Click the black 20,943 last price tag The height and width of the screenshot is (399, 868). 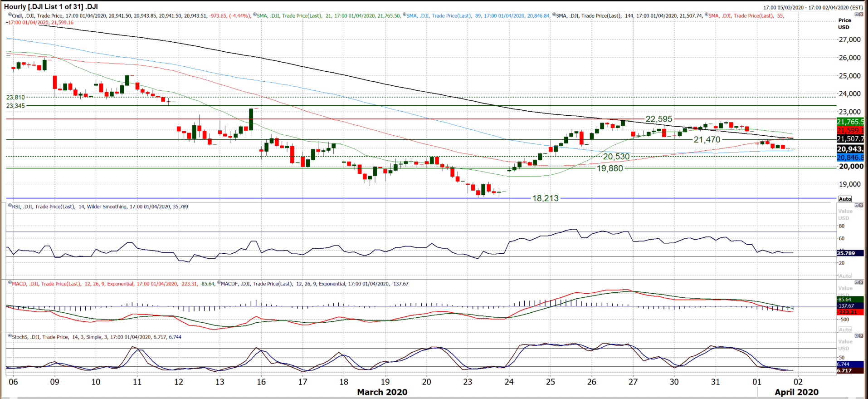(x=850, y=149)
